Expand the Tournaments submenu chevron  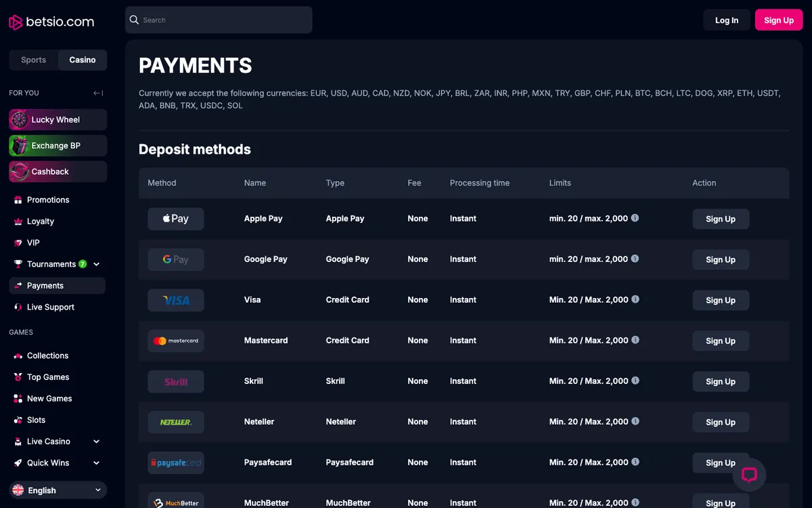pyautogui.click(x=96, y=264)
